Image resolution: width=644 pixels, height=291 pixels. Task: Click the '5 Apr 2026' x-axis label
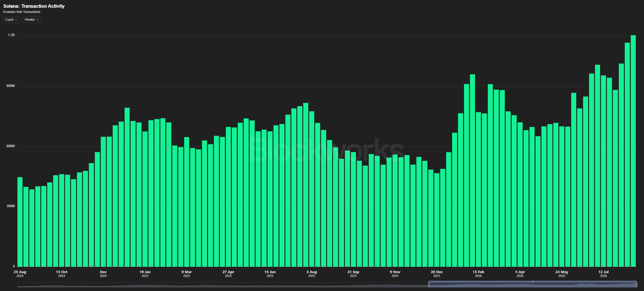[521, 273]
